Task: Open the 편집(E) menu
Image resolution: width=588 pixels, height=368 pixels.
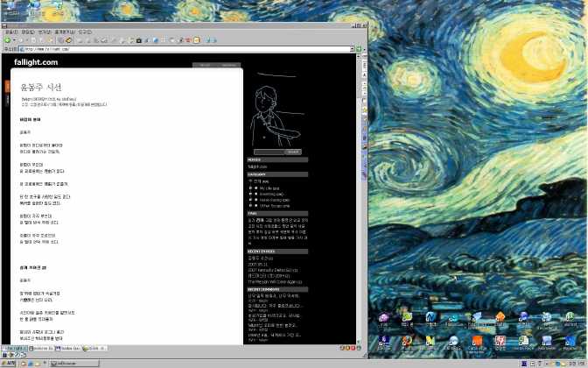Action: [x=28, y=32]
